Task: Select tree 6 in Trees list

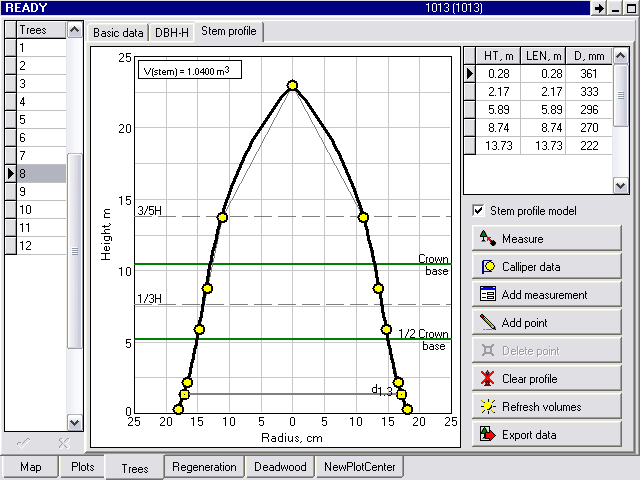Action: pyautogui.click(x=41, y=137)
